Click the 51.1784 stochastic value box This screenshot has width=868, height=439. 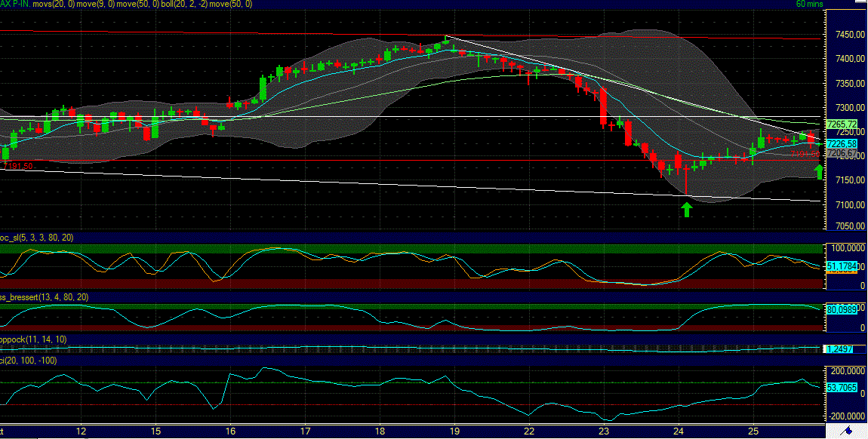coord(840,266)
